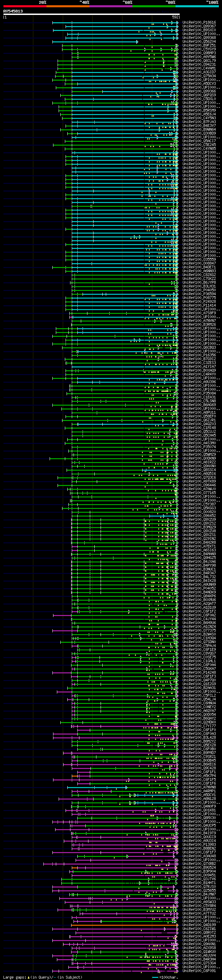Viewport: 222px width, 980px height.
Task: Click hit name UniRef100_P04050
Action: click(x=199, y=290)
